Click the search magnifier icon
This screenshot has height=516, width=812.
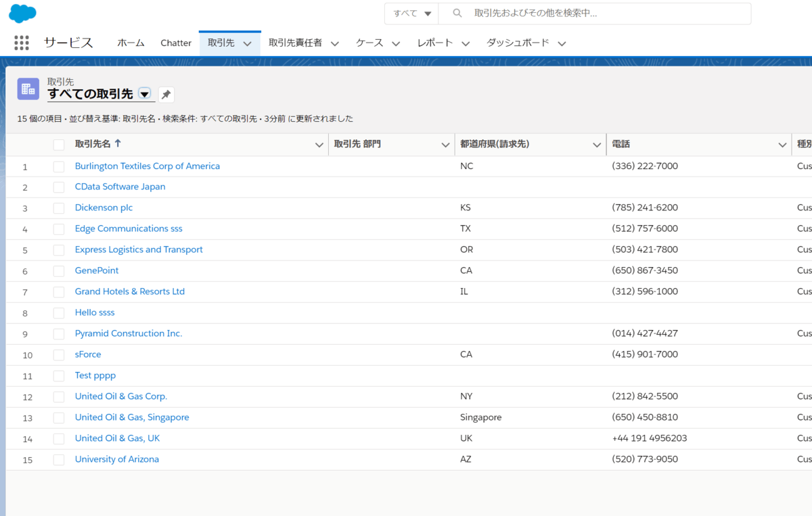point(457,14)
